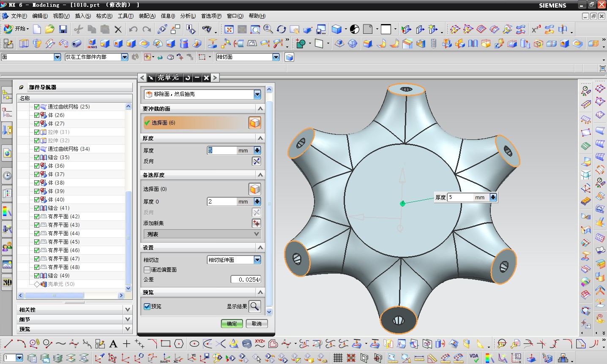Create a new file with the blank page icon
Image resolution: width=607 pixels, height=364 pixels.
click(x=37, y=29)
